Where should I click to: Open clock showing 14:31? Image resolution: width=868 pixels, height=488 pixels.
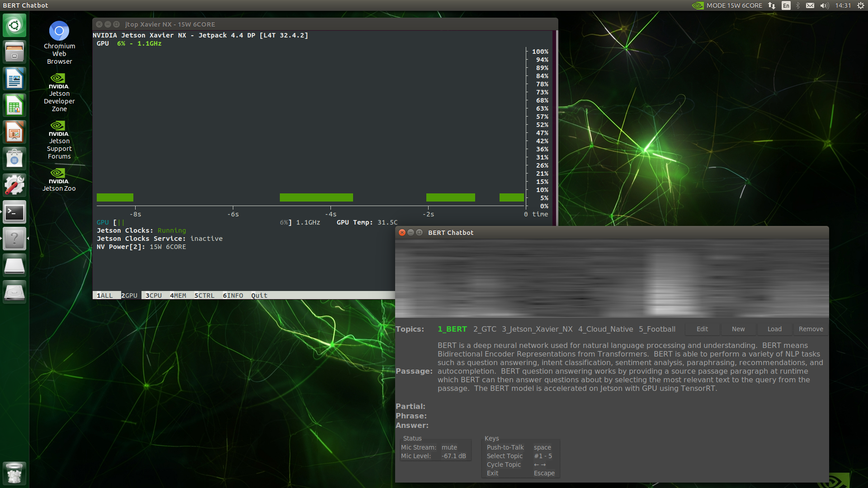coord(843,5)
